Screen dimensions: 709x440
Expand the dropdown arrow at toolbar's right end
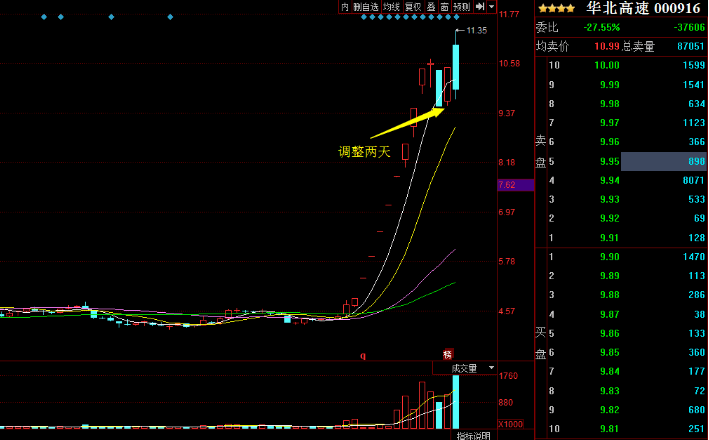[491, 7]
